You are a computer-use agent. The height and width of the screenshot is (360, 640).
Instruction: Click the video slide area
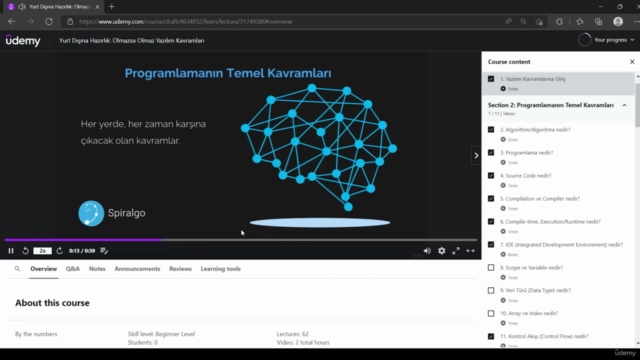tap(241, 145)
